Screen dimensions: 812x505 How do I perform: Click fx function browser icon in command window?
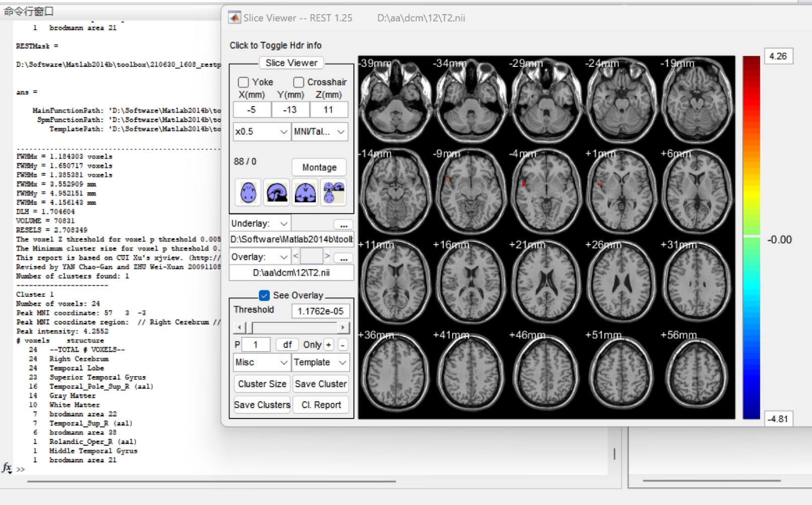click(7, 468)
